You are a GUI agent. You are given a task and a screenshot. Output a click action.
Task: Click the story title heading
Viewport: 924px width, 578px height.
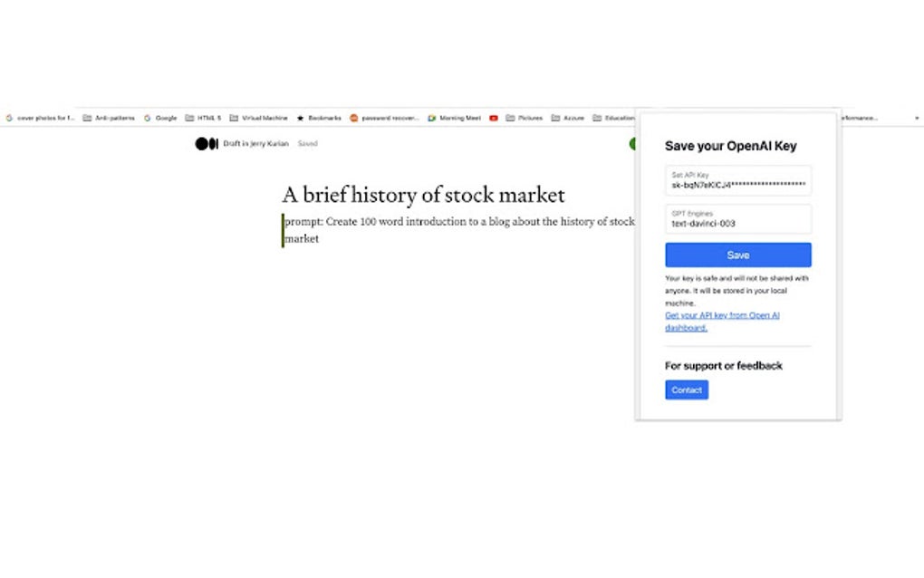423,195
